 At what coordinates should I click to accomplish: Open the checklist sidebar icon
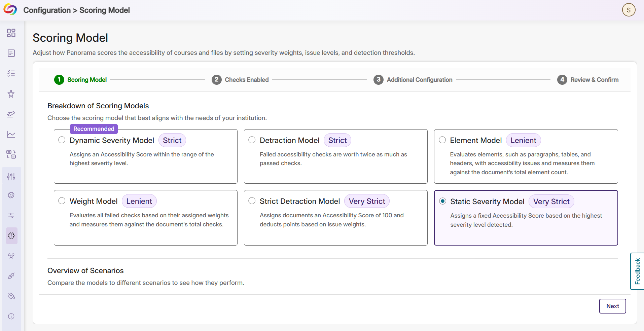11,73
